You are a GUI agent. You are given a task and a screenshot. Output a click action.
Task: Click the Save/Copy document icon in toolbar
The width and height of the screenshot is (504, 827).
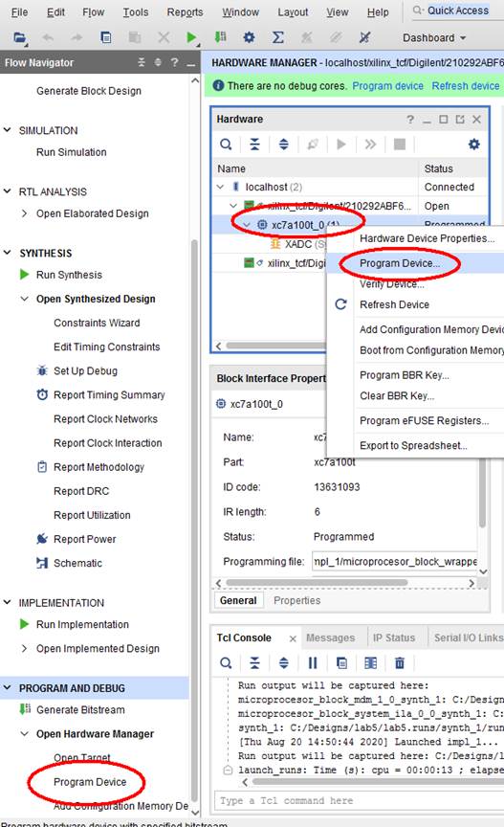(106, 37)
